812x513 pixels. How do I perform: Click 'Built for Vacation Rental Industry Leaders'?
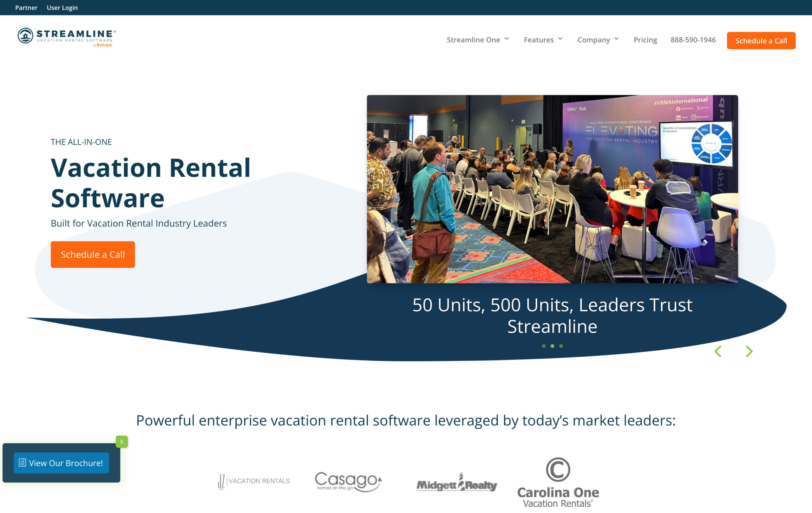pyautogui.click(x=139, y=223)
